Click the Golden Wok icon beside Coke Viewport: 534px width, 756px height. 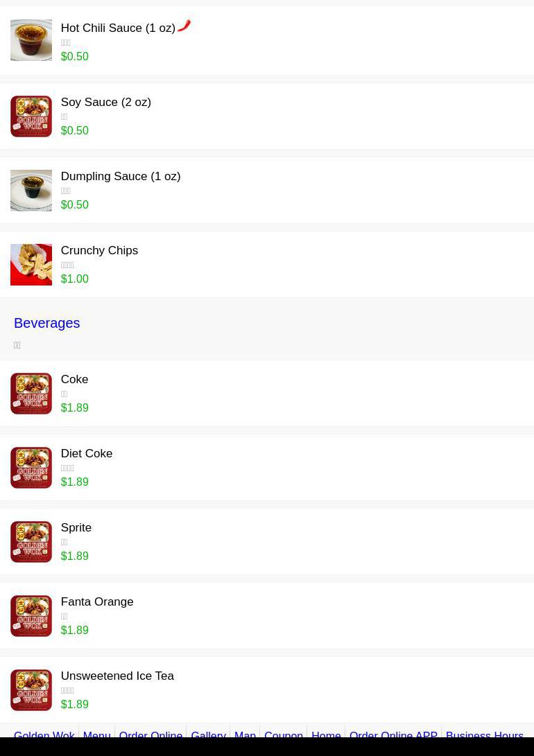[x=31, y=394]
